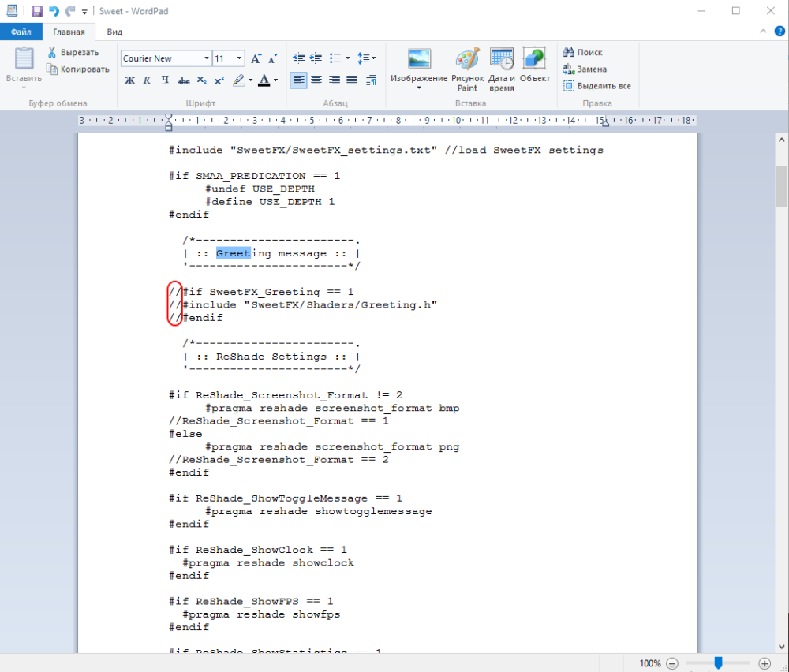This screenshot has width=789, height=672.
Task: Open font color dropdown arrow
Action: (x=275, y=80)
